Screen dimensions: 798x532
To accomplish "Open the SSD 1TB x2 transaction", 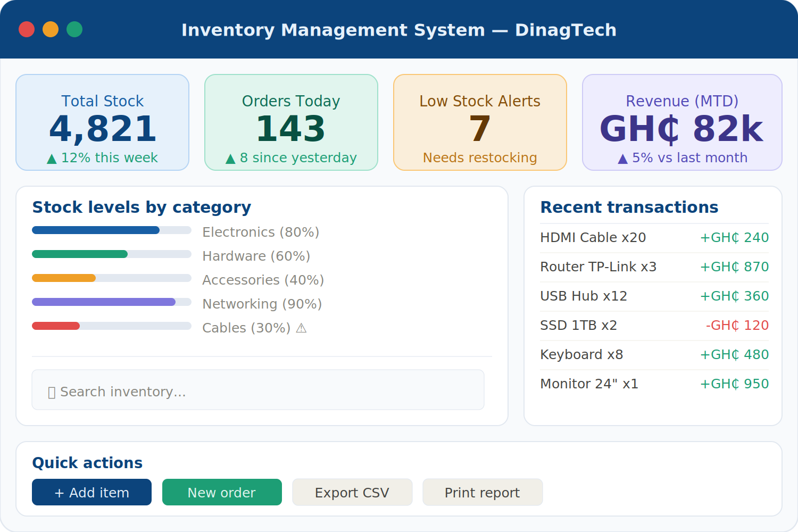I will 654,326.
